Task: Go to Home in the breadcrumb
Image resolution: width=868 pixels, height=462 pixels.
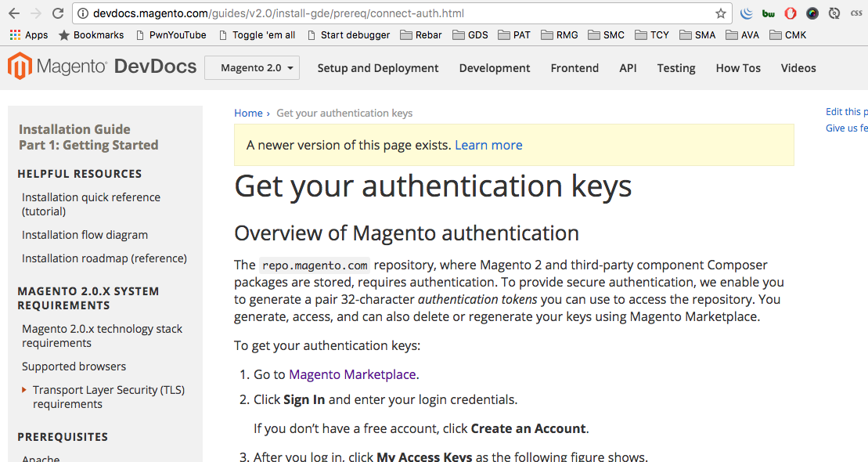Action: coord(248,113)
